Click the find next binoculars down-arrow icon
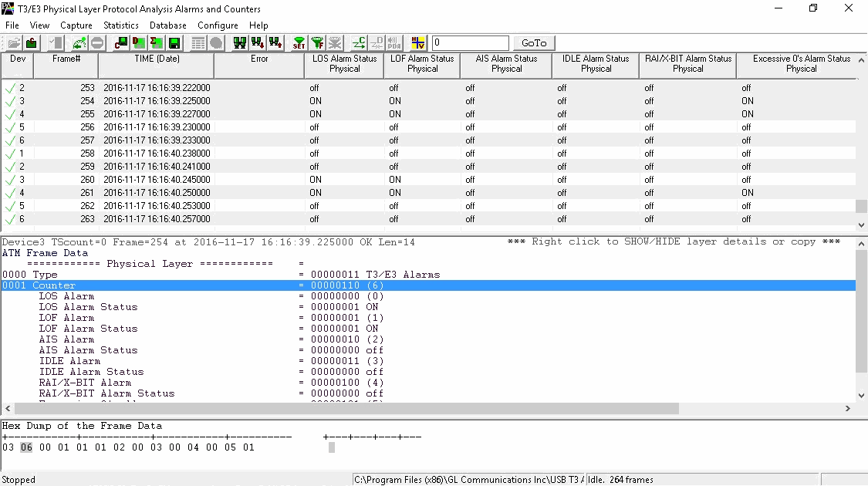Image resolution: width=868 pixels, height=486 pixels. 257,43
